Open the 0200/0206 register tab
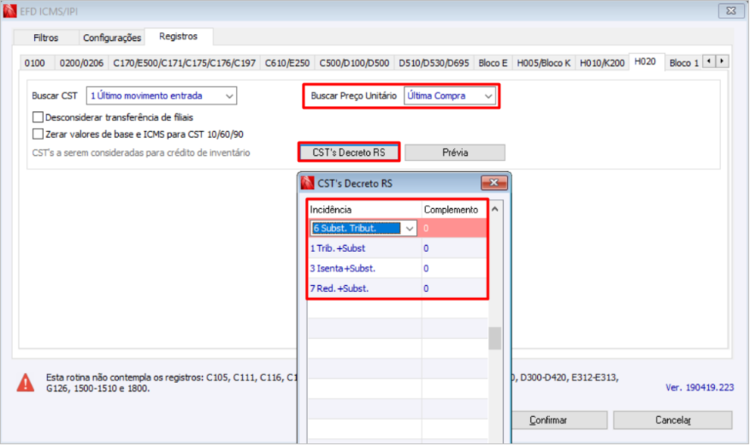The width and height of the screenshot is (750, 446). 81,63
